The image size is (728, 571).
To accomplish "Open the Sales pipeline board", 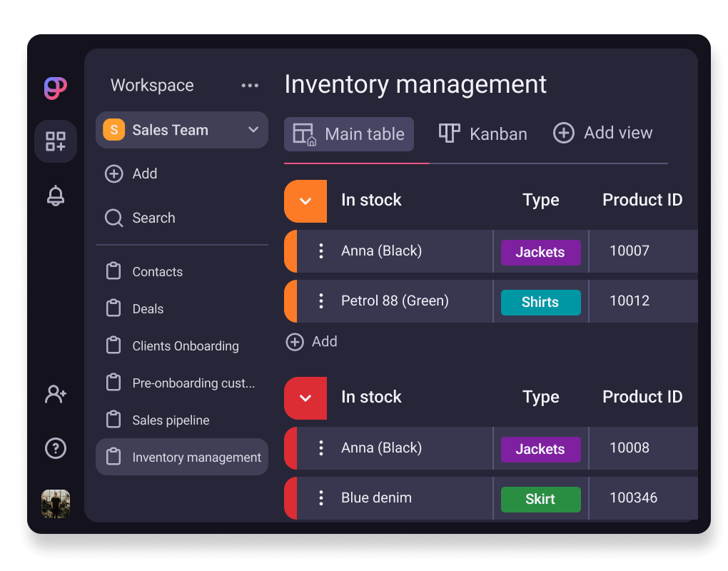I will 171,420.
